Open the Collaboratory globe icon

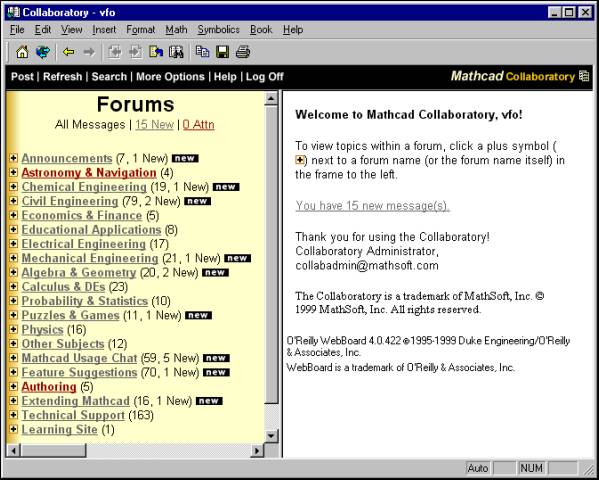[43, 52]
